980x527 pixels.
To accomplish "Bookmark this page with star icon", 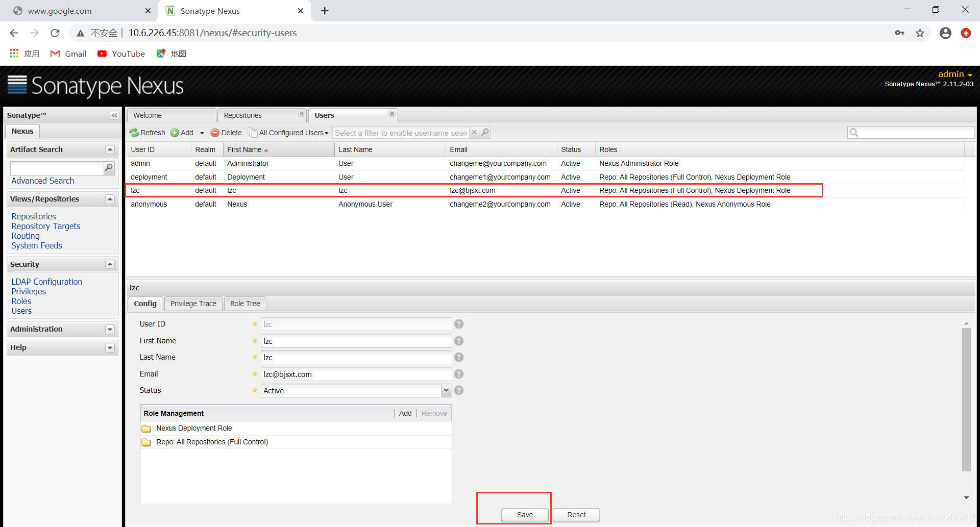I will [920, 33].
